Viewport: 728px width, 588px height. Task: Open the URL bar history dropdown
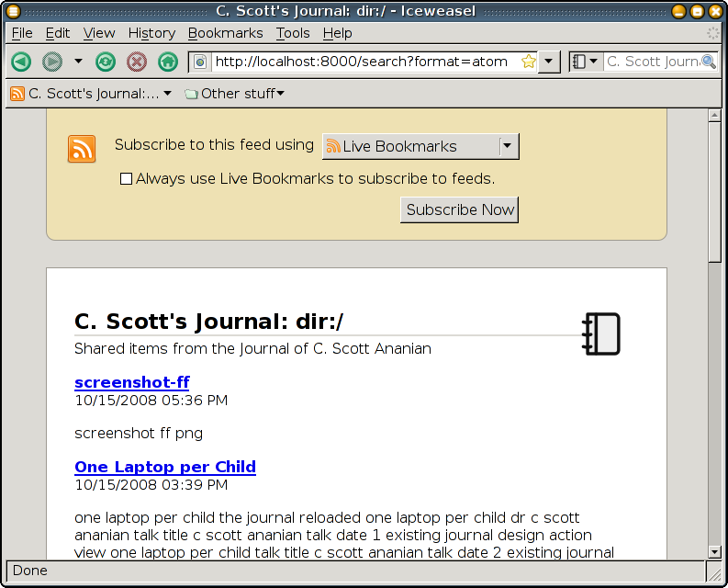tap(549, 62)
